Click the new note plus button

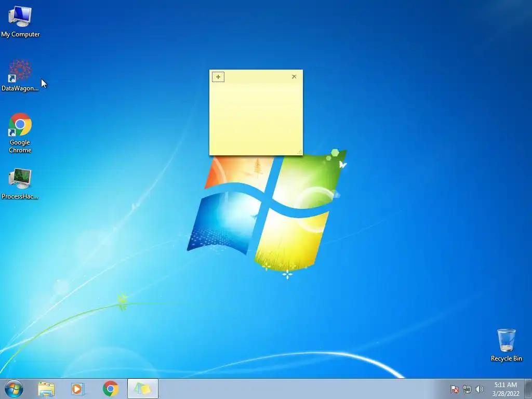coord(218,77)
